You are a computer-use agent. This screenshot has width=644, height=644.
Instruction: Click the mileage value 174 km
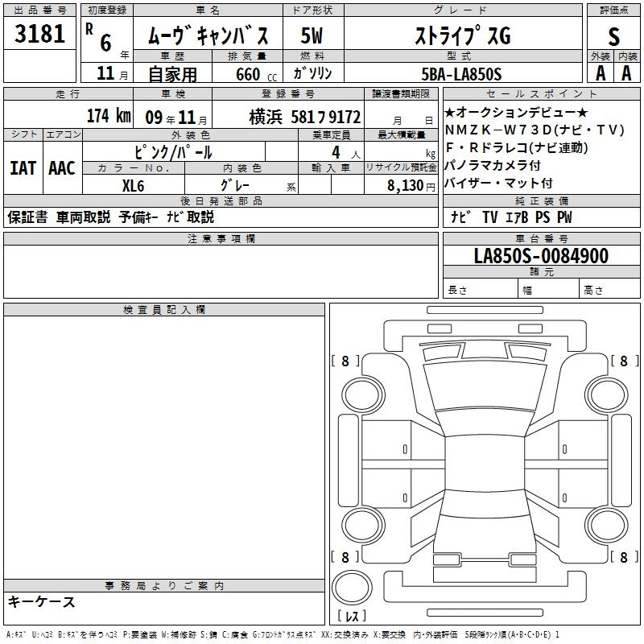109,116
